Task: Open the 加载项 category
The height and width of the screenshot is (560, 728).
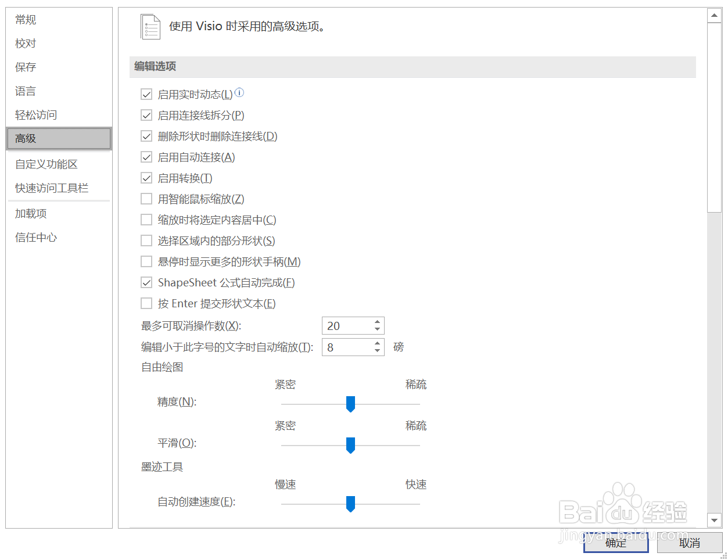Action: [59, 214]
